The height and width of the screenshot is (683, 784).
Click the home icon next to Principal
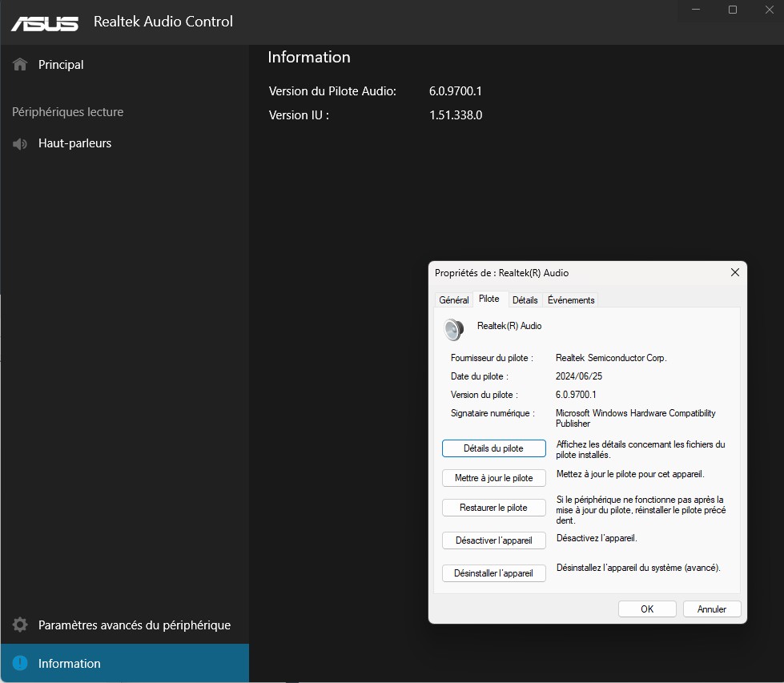[20, 65]
